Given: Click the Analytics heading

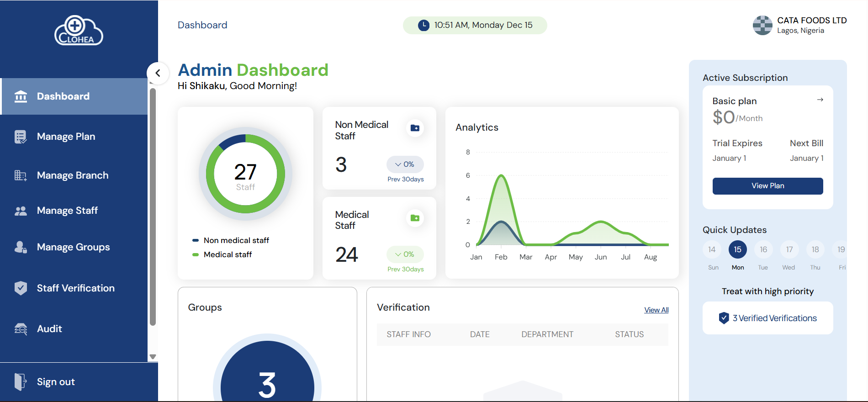Looking at the screenshot, I should pyautogui.click(x=477, y=127).
